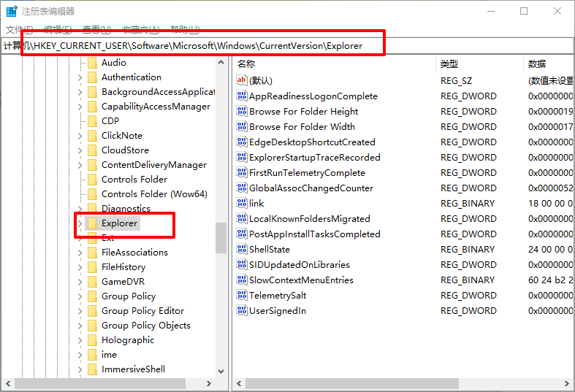Screen dimensions: 575x392
Task: Click the CDP key folder icon
Action: point(92,121)
